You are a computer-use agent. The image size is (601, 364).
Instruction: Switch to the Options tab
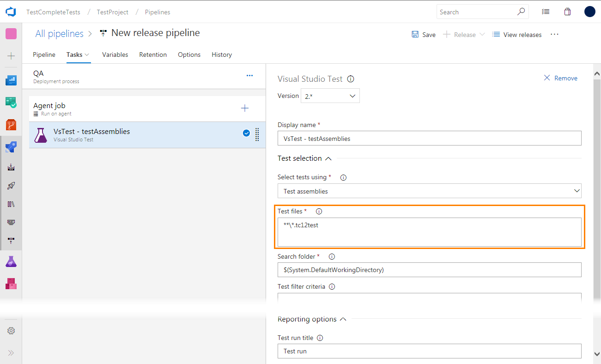(189, 55)
